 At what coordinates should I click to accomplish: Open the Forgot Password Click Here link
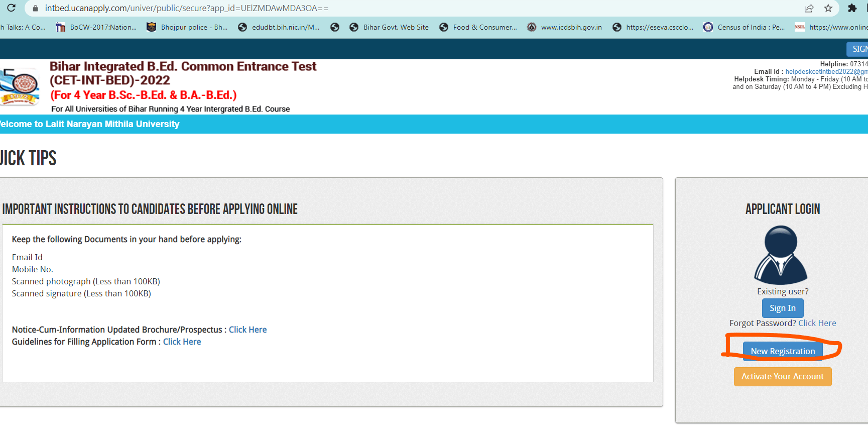[817, 323]
